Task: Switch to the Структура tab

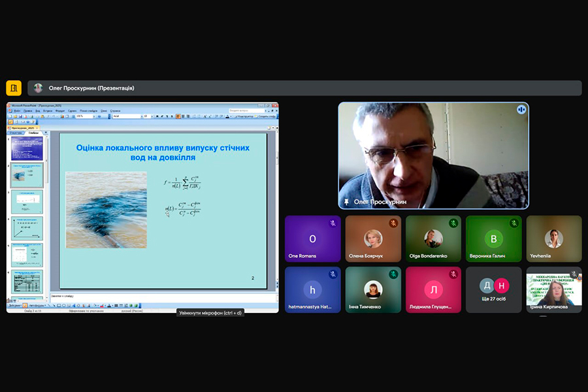Action: point(16,133)
